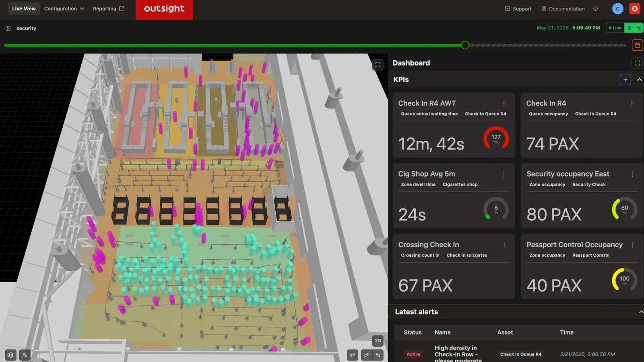This screenshot has width=644, height=362.
Task: Open Check In R4 card options menu
Action: click(x=632, y=103)
